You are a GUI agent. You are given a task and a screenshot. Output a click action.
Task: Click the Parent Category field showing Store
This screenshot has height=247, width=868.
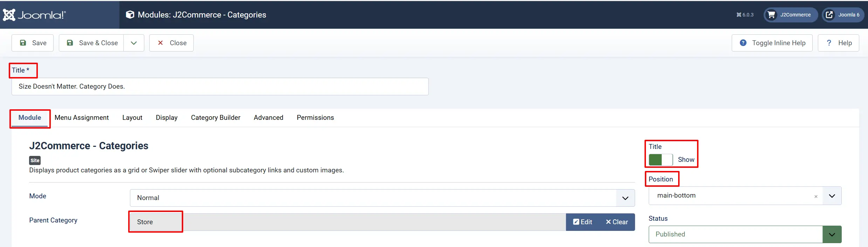pyautogui.click(x=348, y=222)
